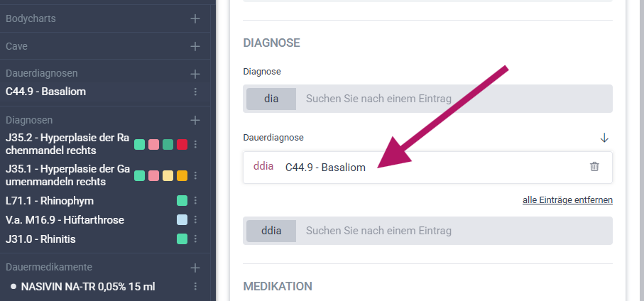Open options menu for L71.1 Rhinophym
This screenshot has width=644, height=301.
[195, 201]
